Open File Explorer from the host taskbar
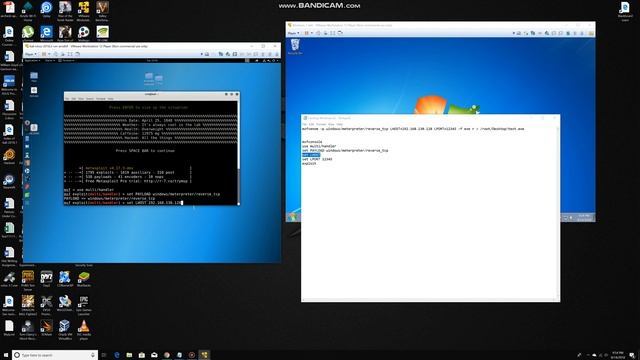640x360 pixels. pos(129,355)
